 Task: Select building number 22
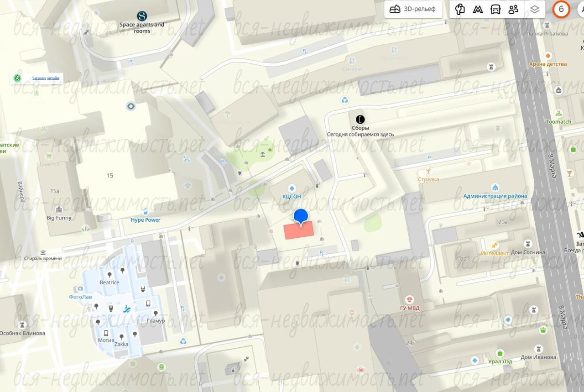(x=464, y=259)
